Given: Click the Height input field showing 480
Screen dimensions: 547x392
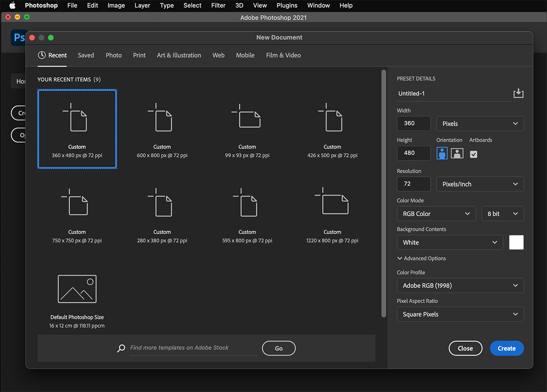Looking at the screenshot, I should (x=414, y=153).
